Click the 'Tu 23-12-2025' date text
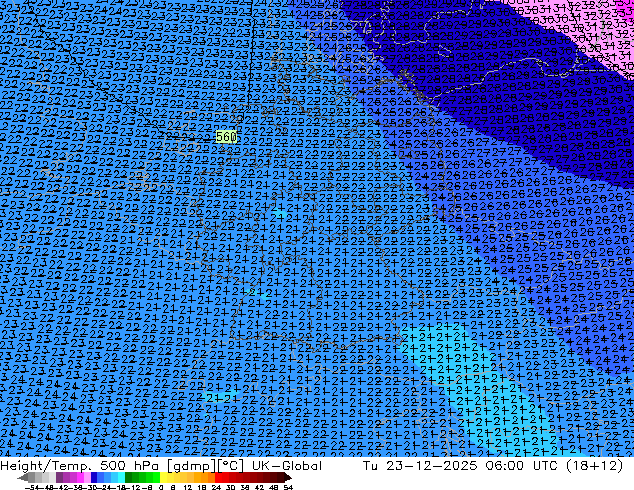The image size is (634, 490). point(420,466)
